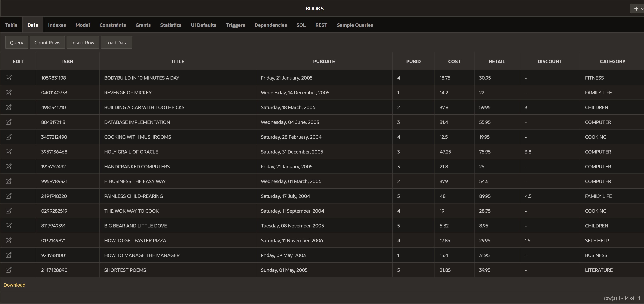Click the Load Data button

[x=116, y=43]
